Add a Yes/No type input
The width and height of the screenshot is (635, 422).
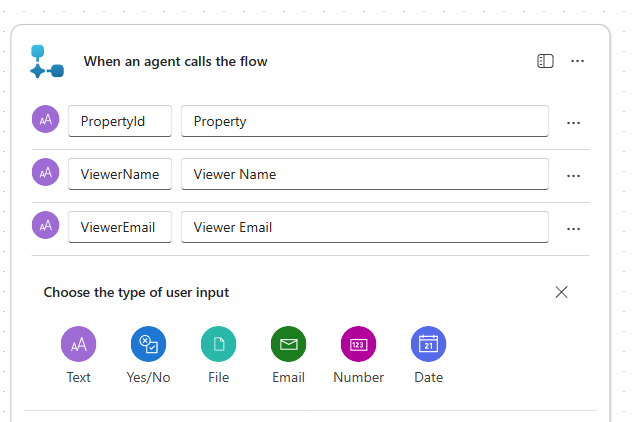coord(149,344)
